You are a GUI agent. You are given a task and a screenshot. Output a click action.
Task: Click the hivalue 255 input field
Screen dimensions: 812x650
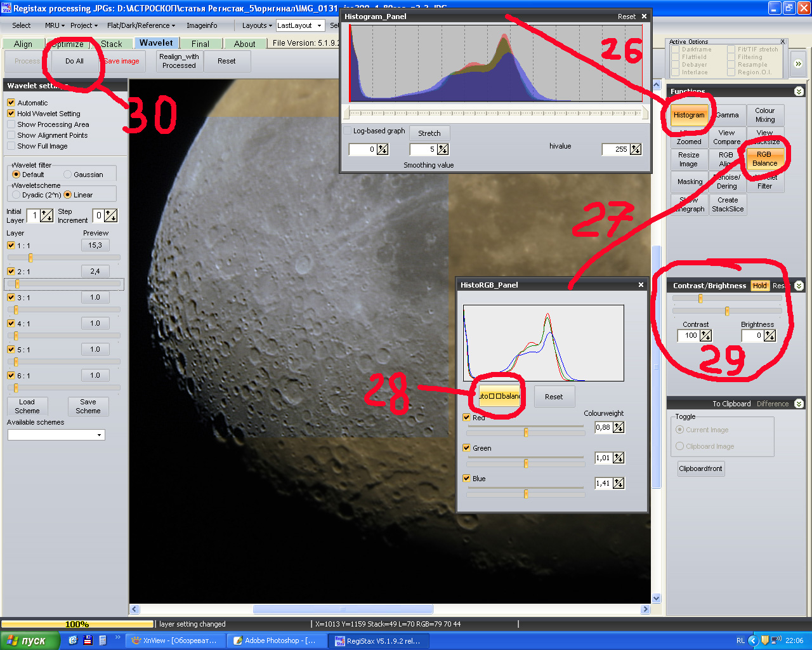[615, 149]
